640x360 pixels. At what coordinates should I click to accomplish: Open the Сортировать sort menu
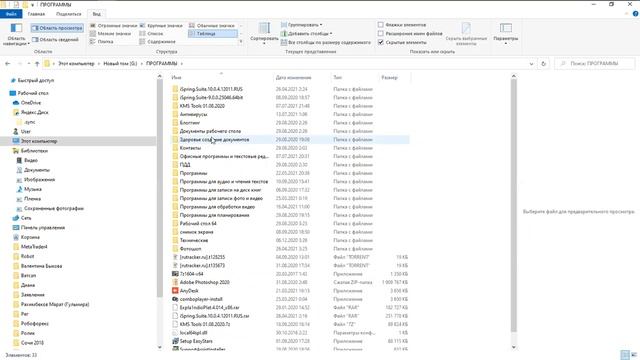tap(264, 33)
